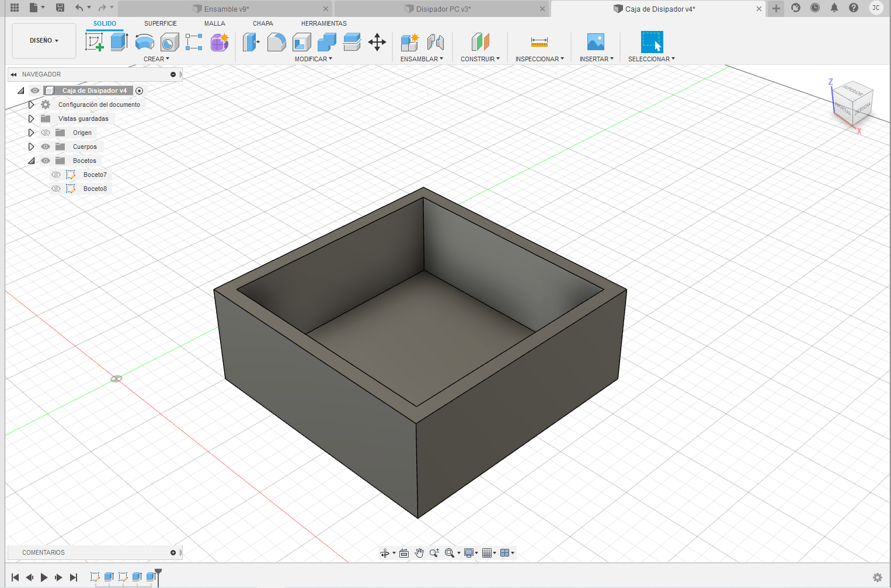This screenshot has height=588, width=891.
Task: Step back one timeline feature
Action: [x=30, y=577]
